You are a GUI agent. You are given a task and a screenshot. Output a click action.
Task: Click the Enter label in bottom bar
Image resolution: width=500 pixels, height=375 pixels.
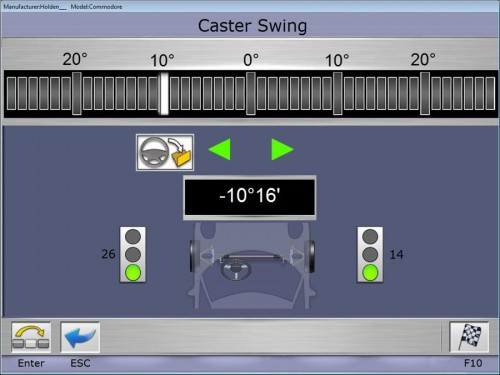tap(31, 363)
